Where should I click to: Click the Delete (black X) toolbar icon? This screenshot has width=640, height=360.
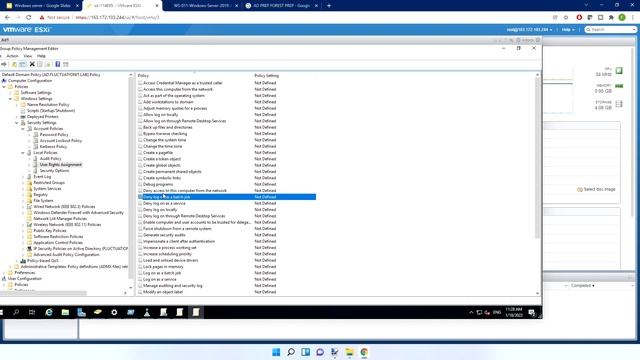pyautogui.click(x=32, y=64)
